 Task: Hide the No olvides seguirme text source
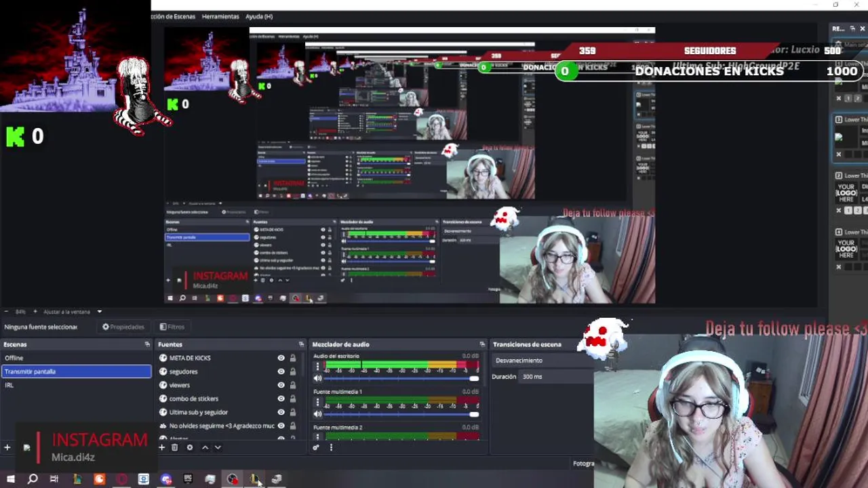click(281, 426)
